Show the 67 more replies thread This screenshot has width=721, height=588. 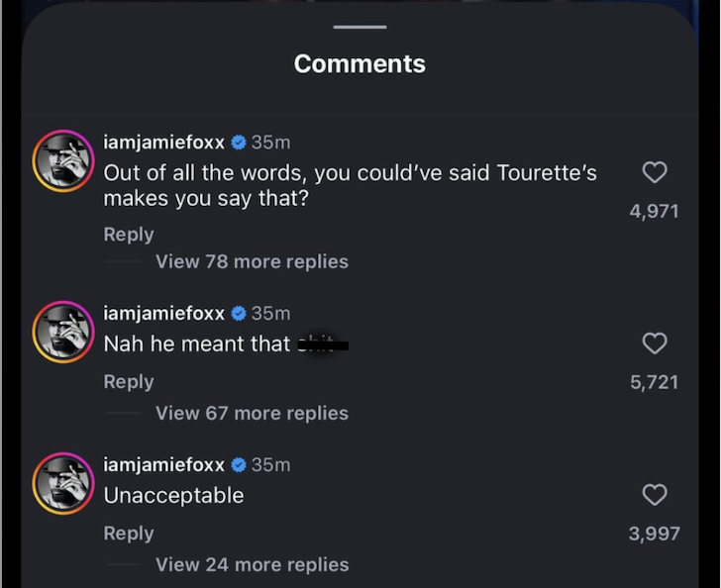pyautogui.click(x=252, y=414)
